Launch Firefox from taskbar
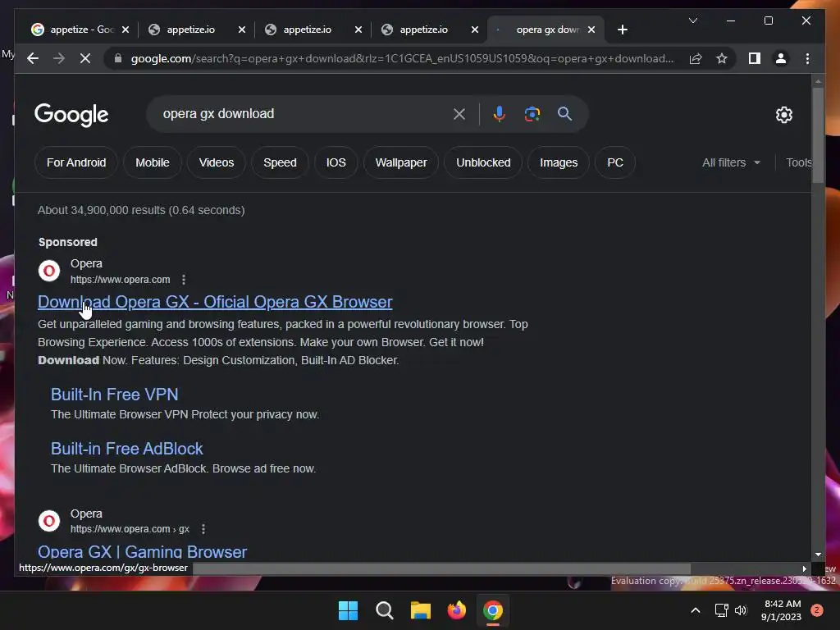Image resolution: width=840 pixels, height=630 pixels. point(456,610)
